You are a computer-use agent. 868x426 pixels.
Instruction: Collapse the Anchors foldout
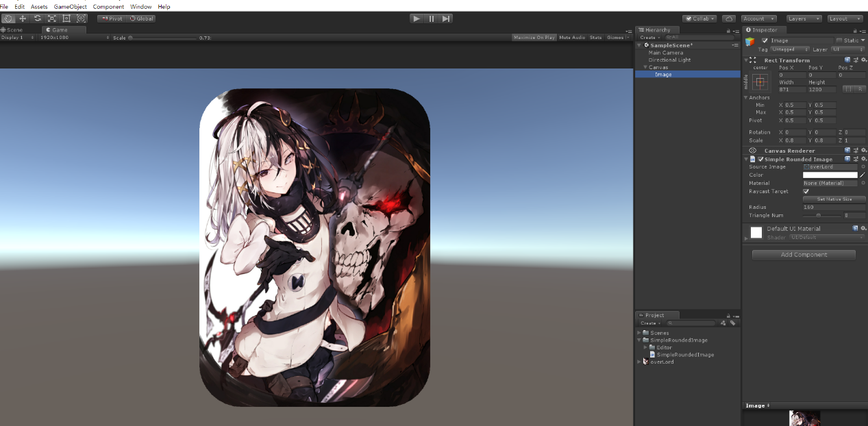(x=746, y=97)
